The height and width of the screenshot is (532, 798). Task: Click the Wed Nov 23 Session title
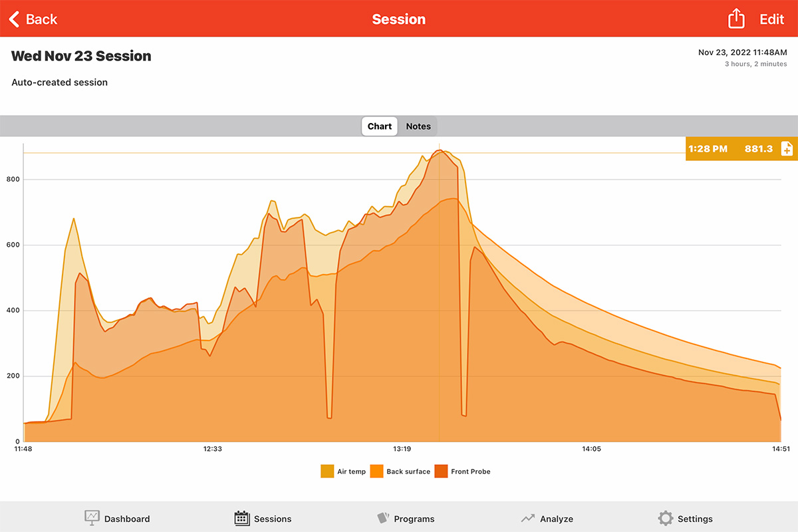(x=81, y=57)
